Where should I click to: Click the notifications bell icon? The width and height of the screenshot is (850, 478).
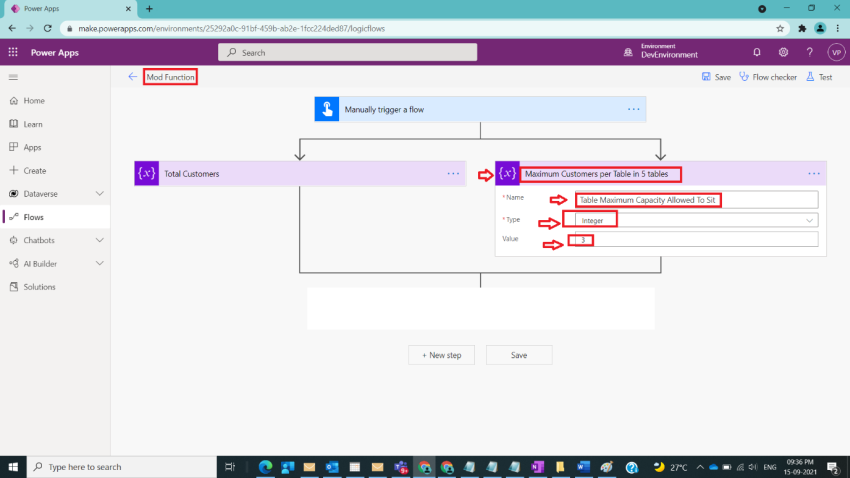coord(757,53)
